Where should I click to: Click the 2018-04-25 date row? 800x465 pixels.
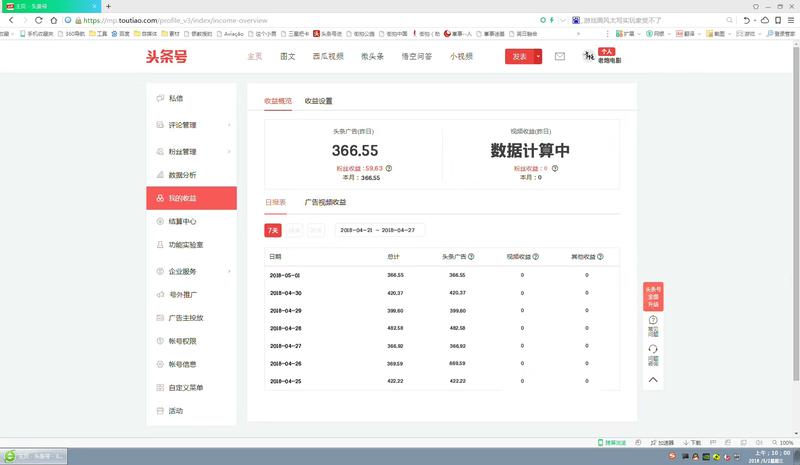click(x=442, y=381)
